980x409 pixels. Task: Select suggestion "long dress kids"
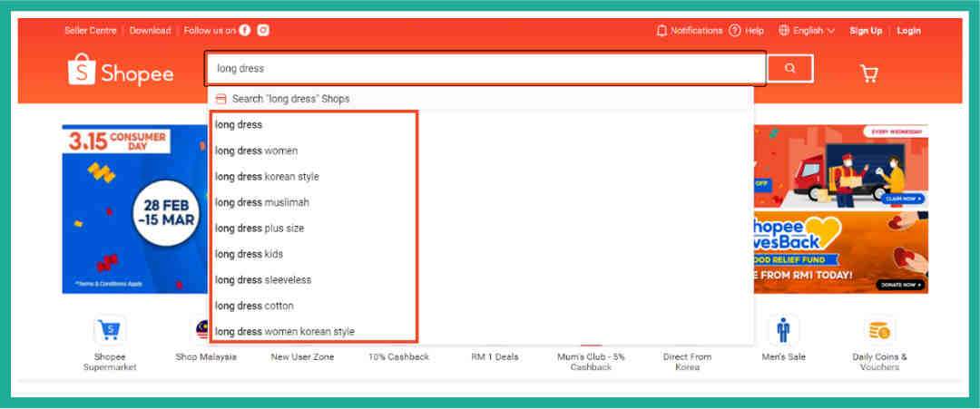[249, 254]
